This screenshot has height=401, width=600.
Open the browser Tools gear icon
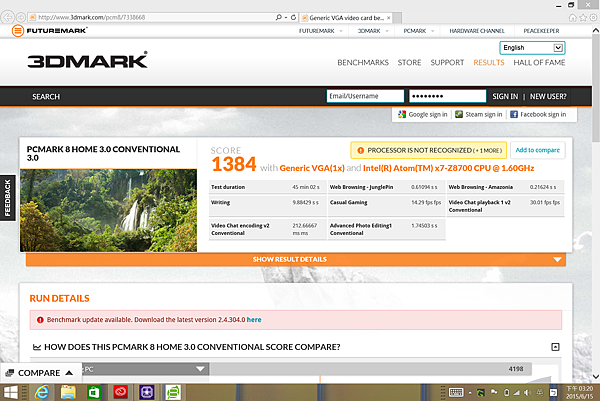593,18
